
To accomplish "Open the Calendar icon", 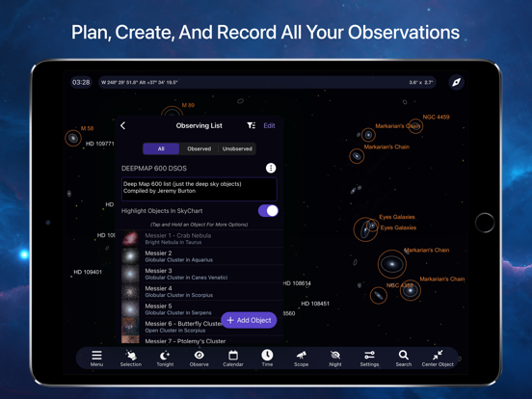I will 233,359.
